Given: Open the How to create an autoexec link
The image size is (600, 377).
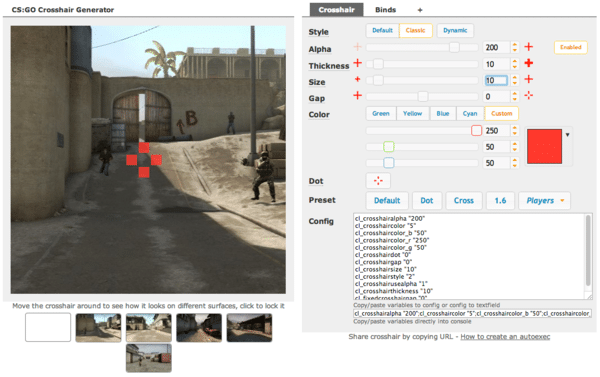Looking at the screenshot, I should pyautogui.click(x=505, y=336).
